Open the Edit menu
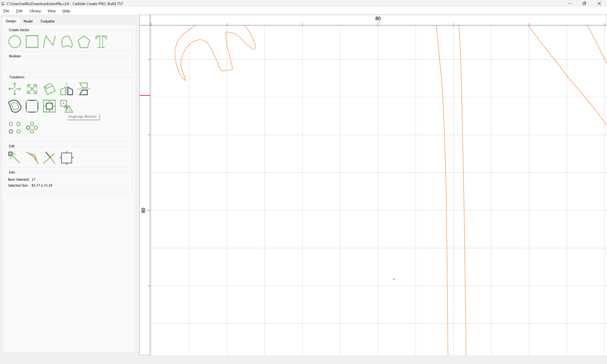This screenshot has width=607, height=364. tap(19, 11)
